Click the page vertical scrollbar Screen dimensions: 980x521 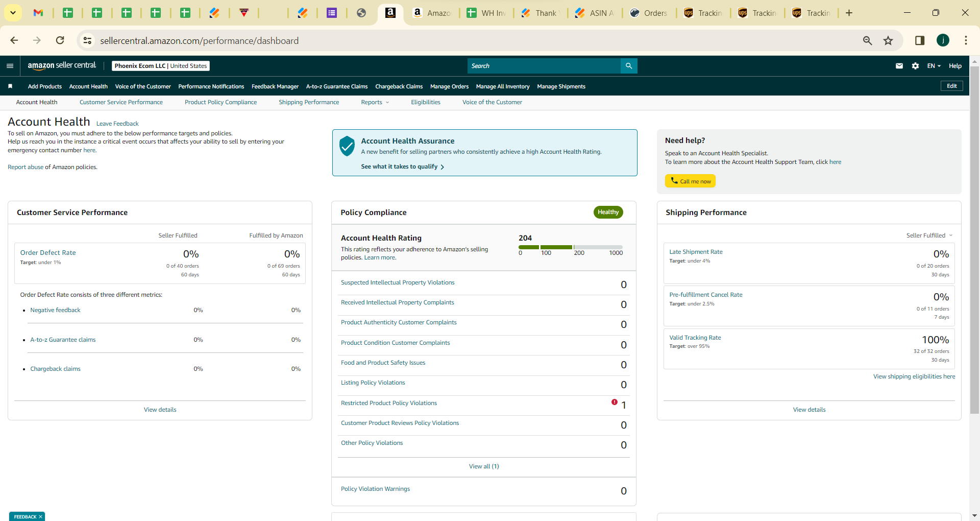(x=974, y=240)
